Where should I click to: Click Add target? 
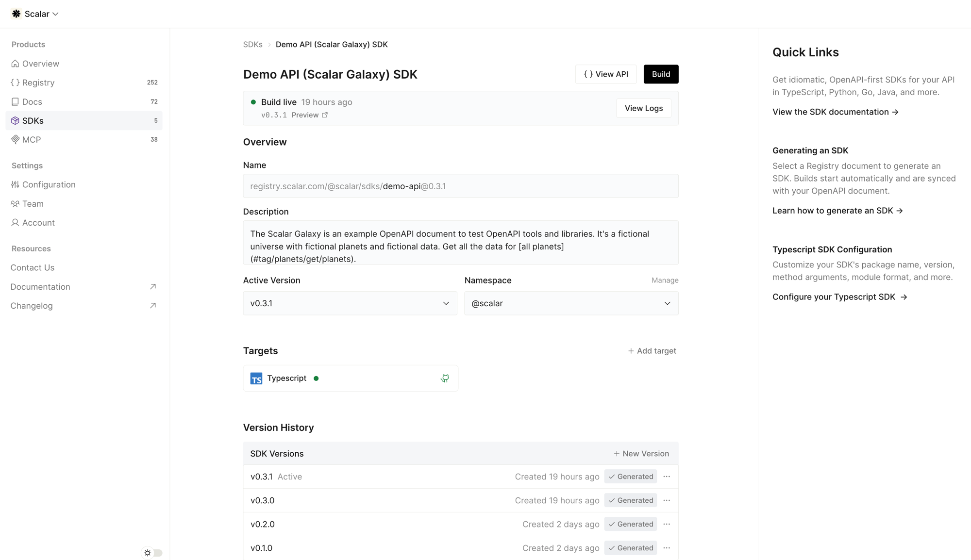pos(652,351)
